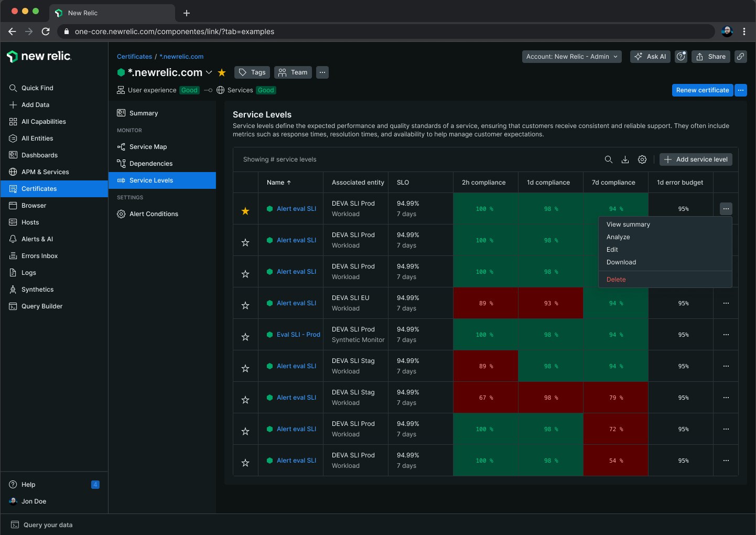Expand the chevron beside the *.newrelic.com title
756x535 pixels.
(209, 72)
